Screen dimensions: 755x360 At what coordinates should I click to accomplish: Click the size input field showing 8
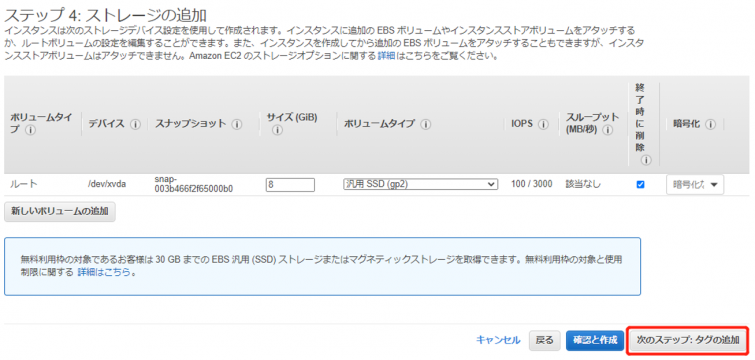[290, 185]
